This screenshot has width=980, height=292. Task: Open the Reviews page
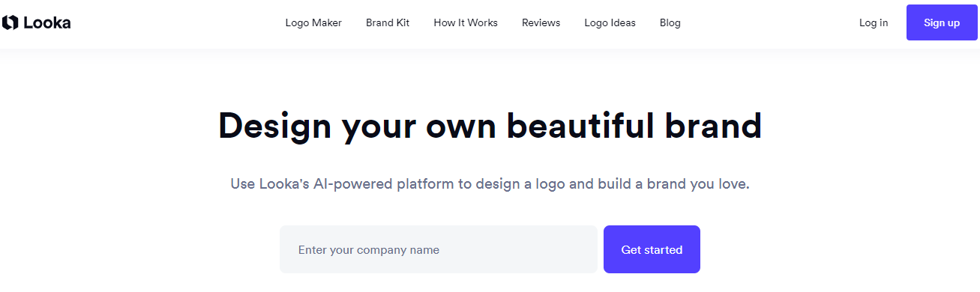pyautogui.click(x=541, y=22)
